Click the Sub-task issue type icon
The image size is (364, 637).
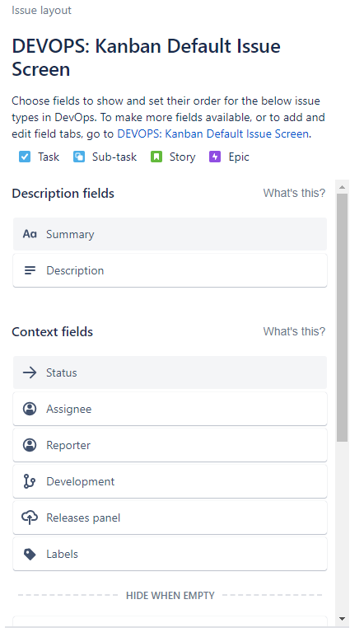pos(79,157)
